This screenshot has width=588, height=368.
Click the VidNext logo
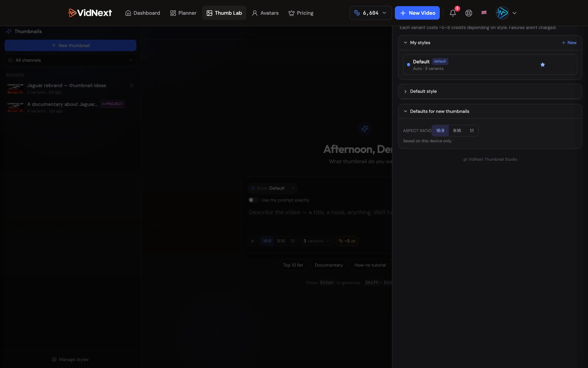[x=90, y=13]
